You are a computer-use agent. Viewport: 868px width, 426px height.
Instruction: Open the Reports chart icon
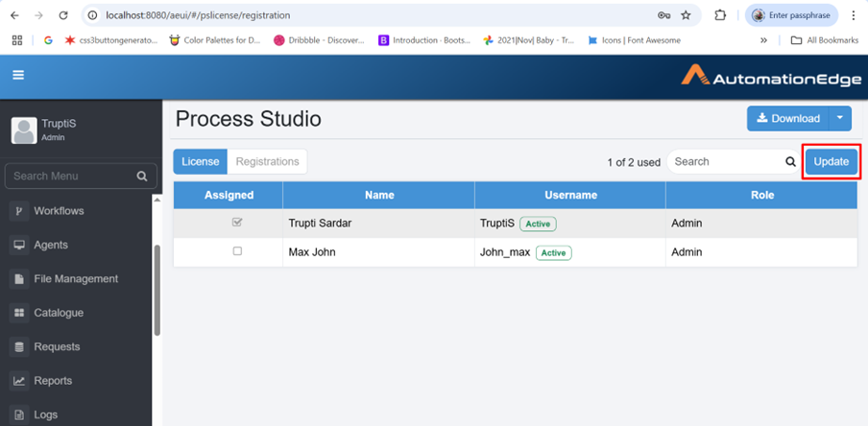coord(19,381)
